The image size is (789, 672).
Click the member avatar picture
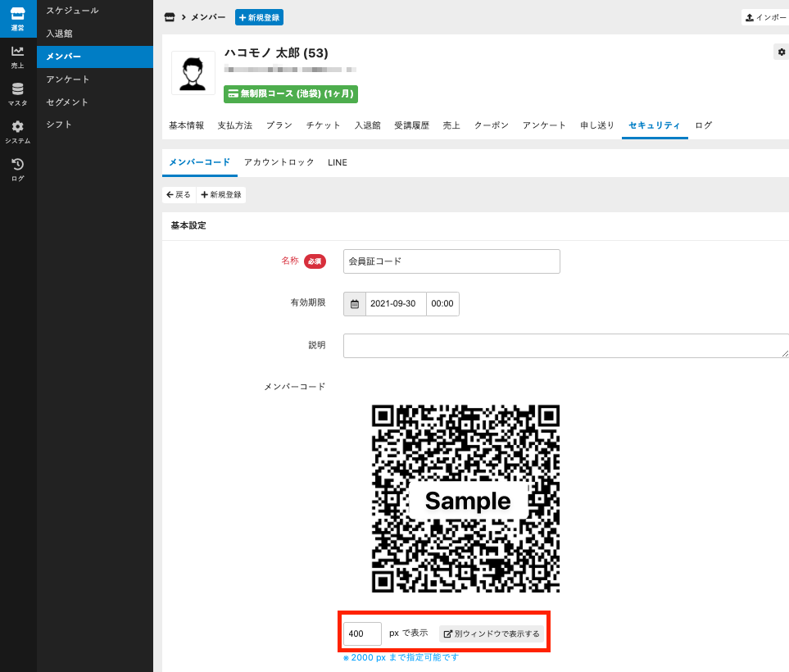193,73
